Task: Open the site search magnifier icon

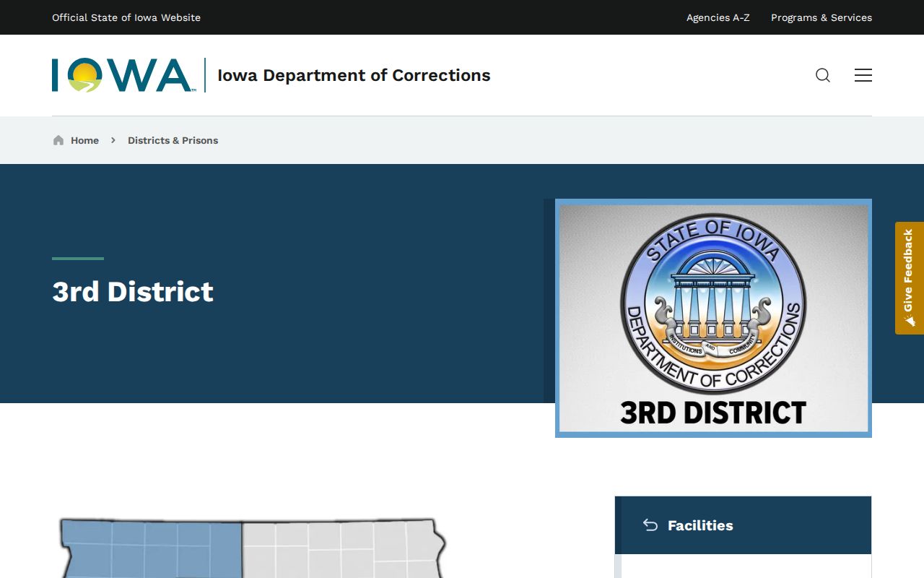Action: [x=823, y=75]
